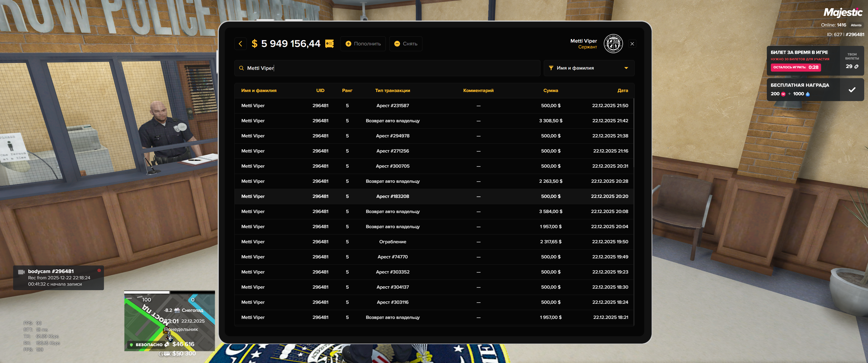868x363 pixels.
Task: Click the date 22.12.2025 20:28
Action: click(609, 181)
